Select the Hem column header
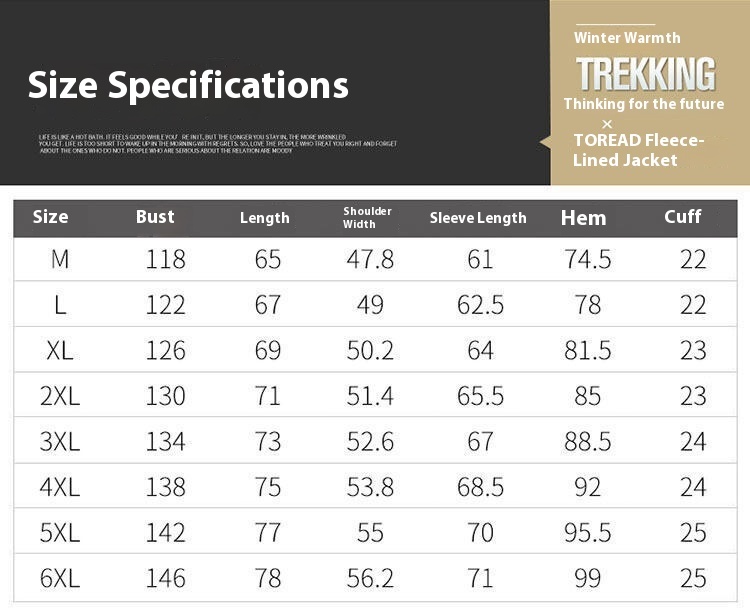Image resolution: width=750 pixels, height=615 pixels. click(x=583, y=218)
